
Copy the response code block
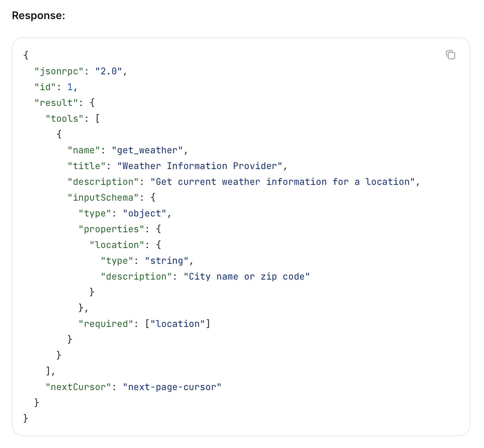450,55
